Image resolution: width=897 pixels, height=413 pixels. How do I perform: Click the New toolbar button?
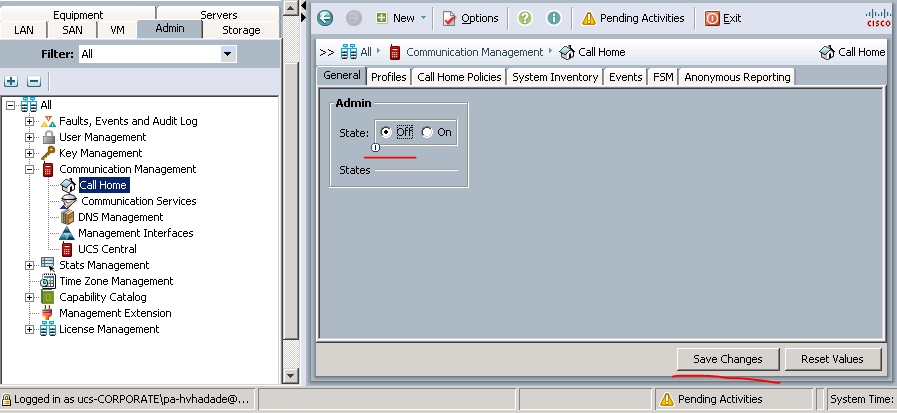click(x=395, y=18)
